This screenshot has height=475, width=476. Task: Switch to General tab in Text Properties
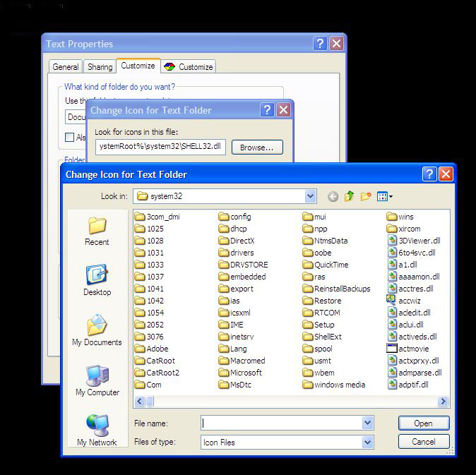[x=66, y=67]
